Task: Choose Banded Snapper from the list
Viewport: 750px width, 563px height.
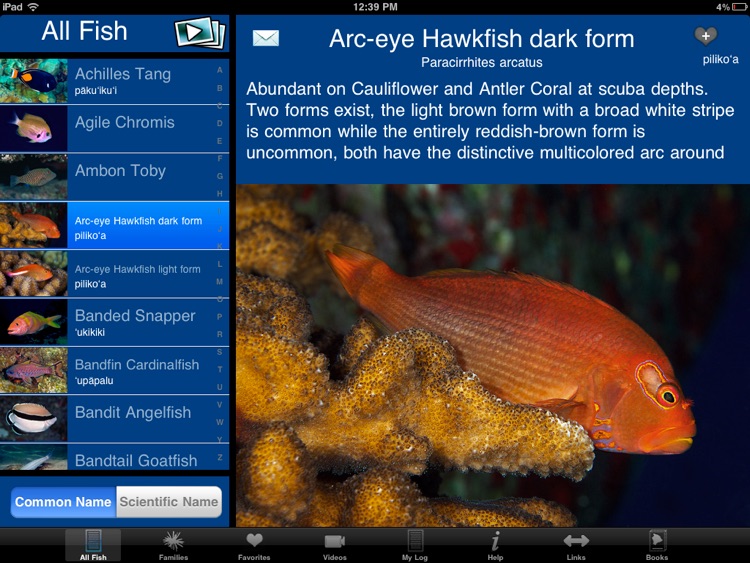Action: [x=114, y=322]
